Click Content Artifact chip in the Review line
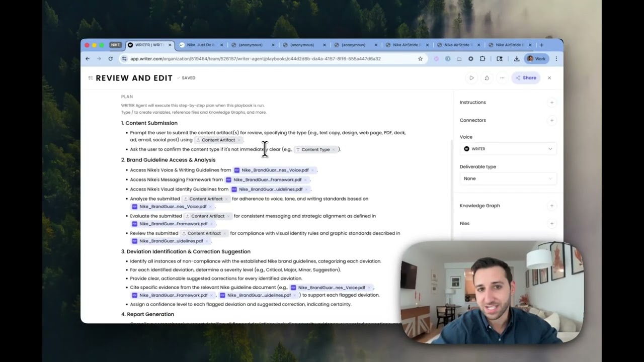 [204, 233]
